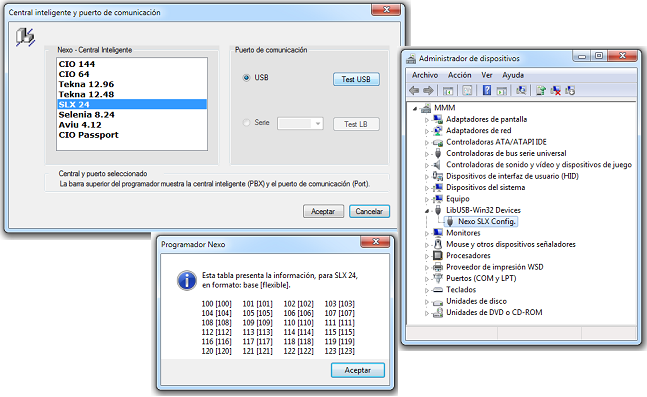This screenshot has height=397, width=647.
Task: Click Cancelar in Central inteligente dialog
Action: pos(369,211)
